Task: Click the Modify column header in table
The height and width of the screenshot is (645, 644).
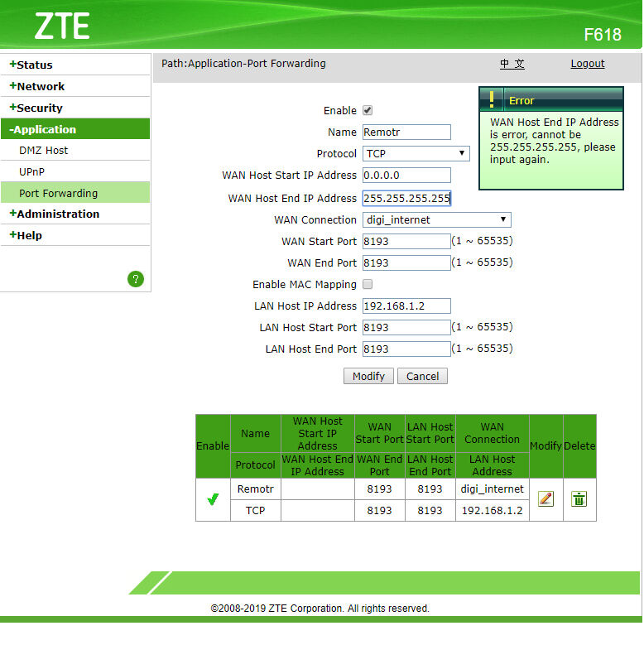Action: 545,446
